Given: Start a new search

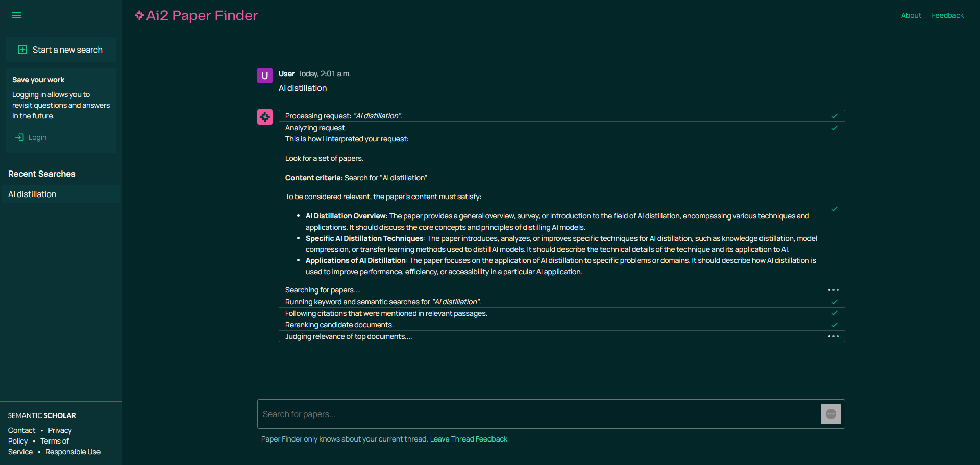Looking at the screenshot, I should pos(61,50).
